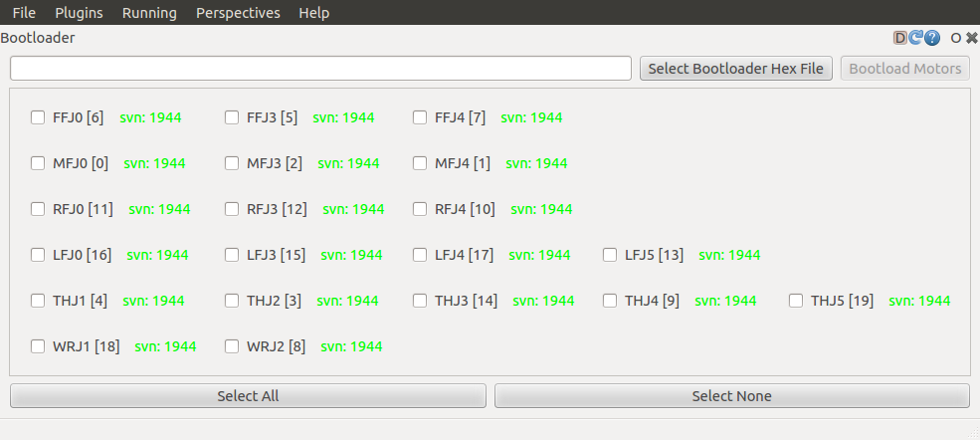The width and height of the screenshot is (980, 440).
Task: Click the Select All button
Action: coord(248,395)
